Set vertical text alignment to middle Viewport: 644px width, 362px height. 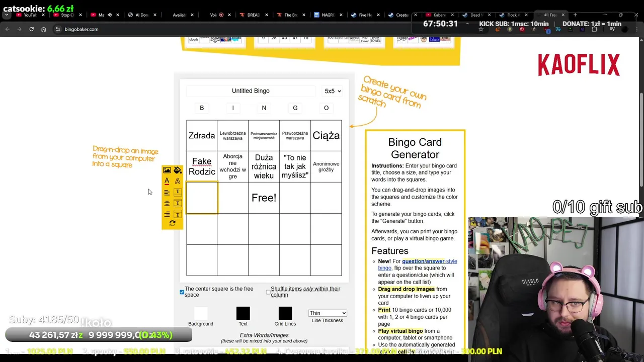click(178, 203)
